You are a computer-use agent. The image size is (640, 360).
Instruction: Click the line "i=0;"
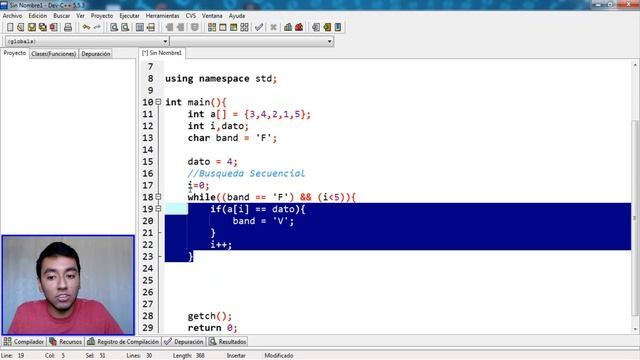point(198,185)
